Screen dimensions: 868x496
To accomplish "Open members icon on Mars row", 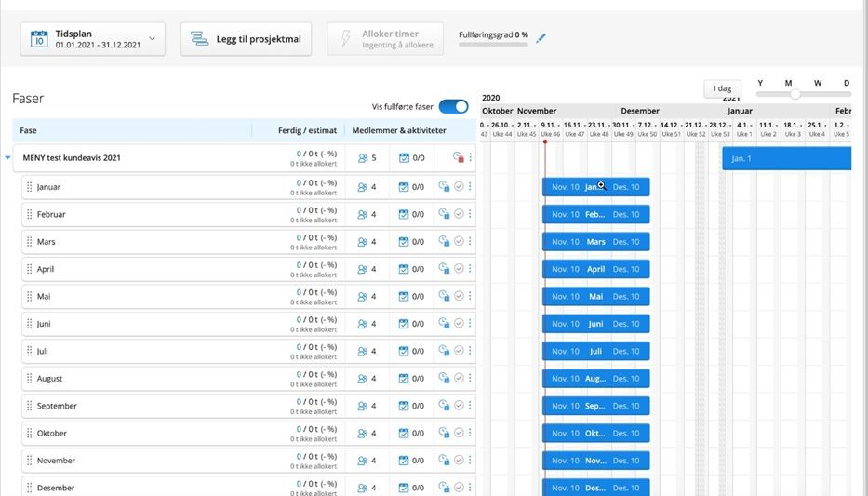I will point(363,242).
